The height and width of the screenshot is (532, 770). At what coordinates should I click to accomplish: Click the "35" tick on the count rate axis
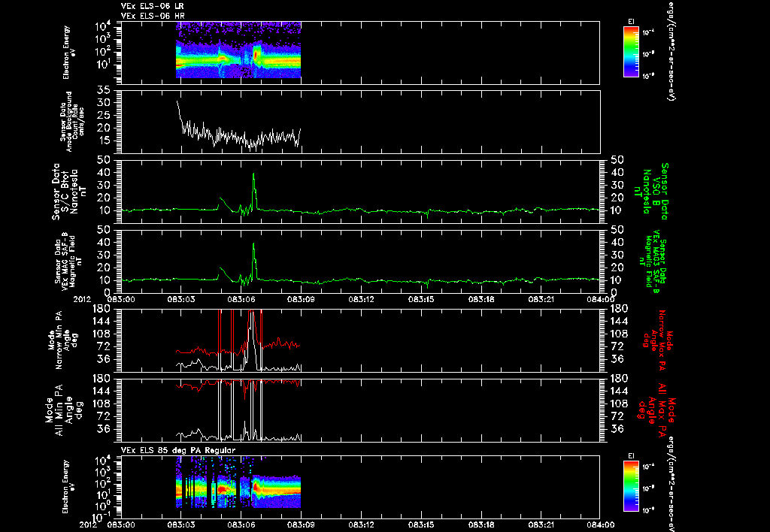[103, 90]
